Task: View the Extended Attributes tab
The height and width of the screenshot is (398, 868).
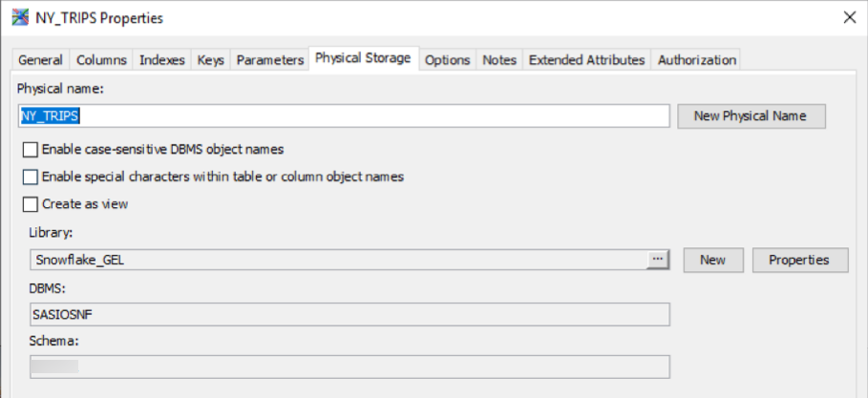Action: coord(586,60)
